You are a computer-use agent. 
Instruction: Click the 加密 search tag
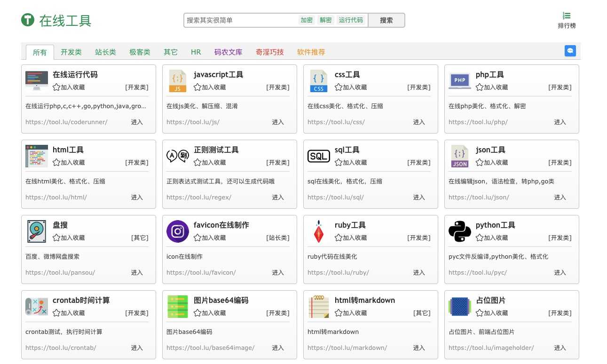click(x=307, y=20)
